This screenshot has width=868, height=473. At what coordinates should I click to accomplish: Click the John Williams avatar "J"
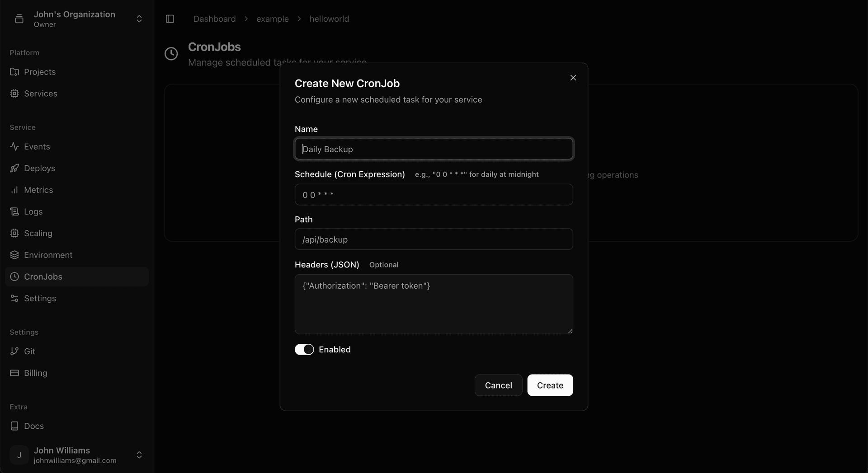(x=19, y=455)
